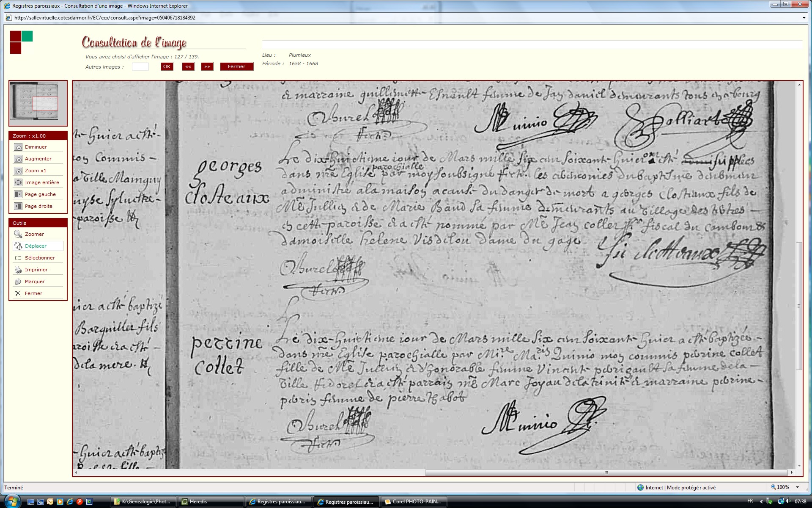
Task: Click the Autres images number field
Action: (140, 66)
